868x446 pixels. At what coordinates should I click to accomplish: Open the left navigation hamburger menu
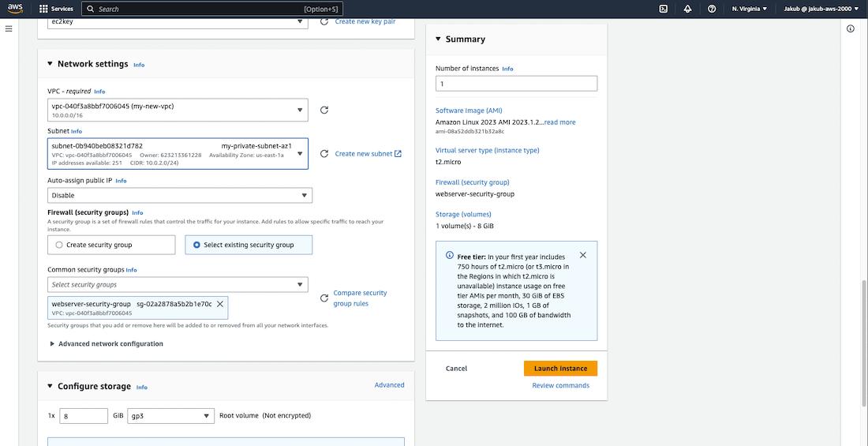pos(9,28)
